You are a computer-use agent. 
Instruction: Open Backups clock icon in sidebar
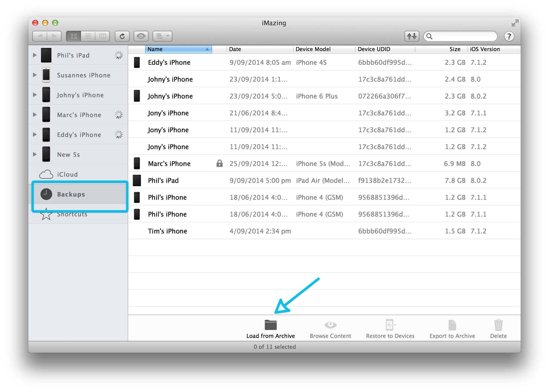pos(46,194)
